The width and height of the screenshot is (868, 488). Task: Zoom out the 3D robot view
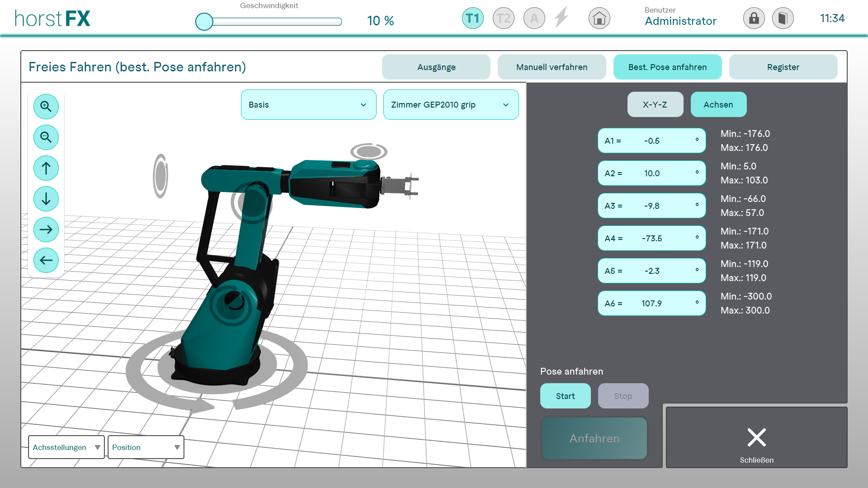tap(46, 137)
